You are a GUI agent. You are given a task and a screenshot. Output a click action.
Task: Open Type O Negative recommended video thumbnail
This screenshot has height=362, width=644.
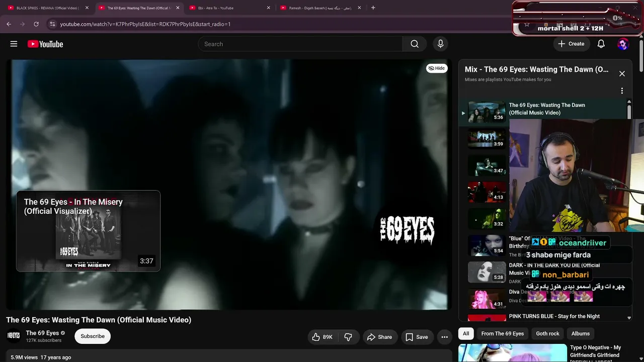pyautogui.click(x=512, y=353)
